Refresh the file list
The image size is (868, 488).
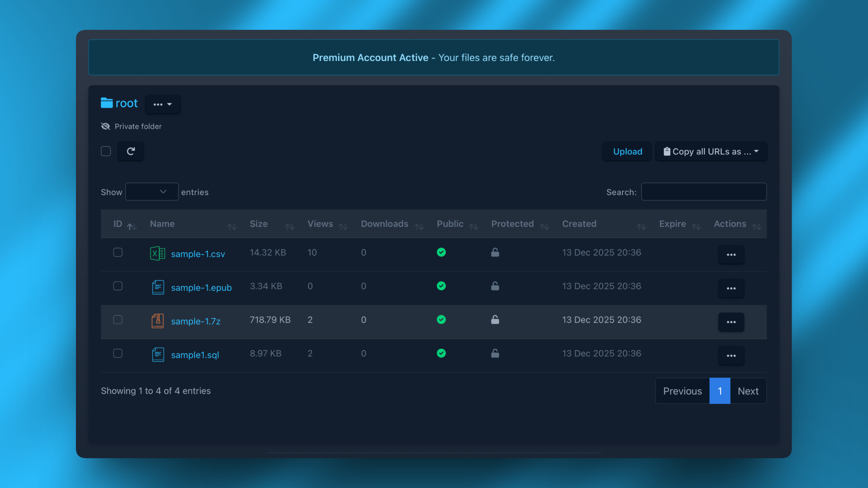[131, 151]
